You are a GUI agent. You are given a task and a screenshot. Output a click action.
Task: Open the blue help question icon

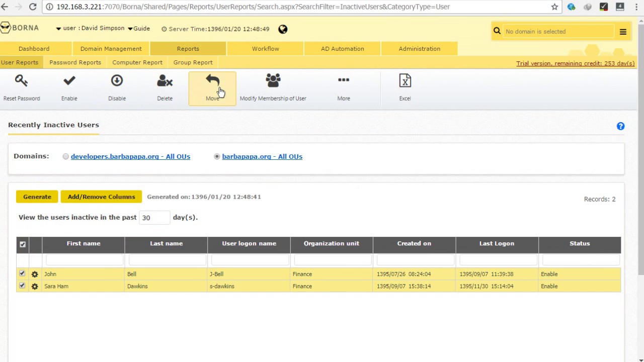pyautogui.click(x=620, y=126)
